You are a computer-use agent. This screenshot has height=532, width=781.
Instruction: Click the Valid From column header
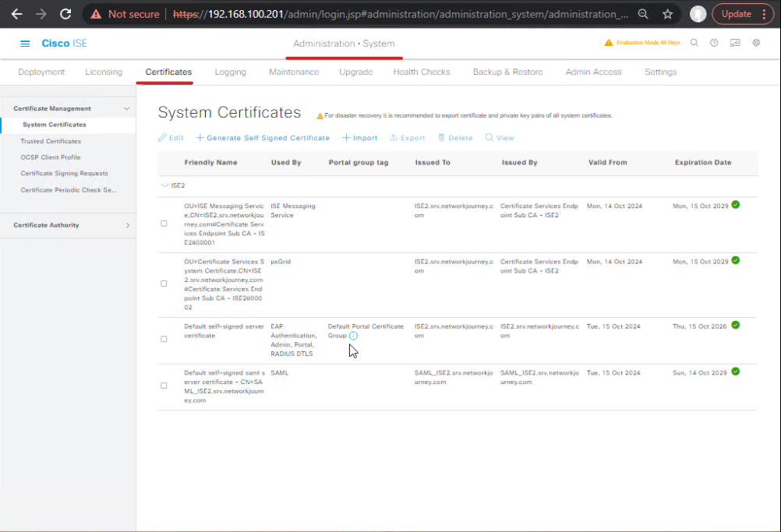click(608, 163)
